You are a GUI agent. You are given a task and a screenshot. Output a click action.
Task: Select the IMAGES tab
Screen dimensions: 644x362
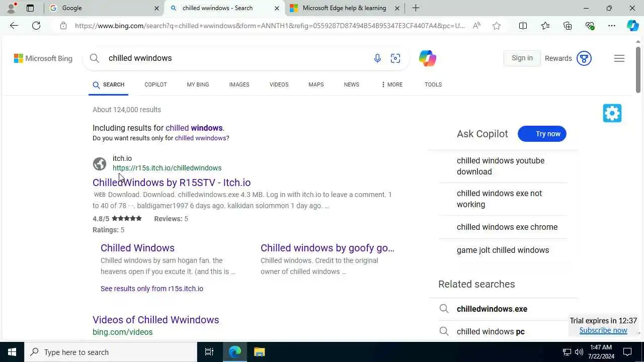point(239,84)
